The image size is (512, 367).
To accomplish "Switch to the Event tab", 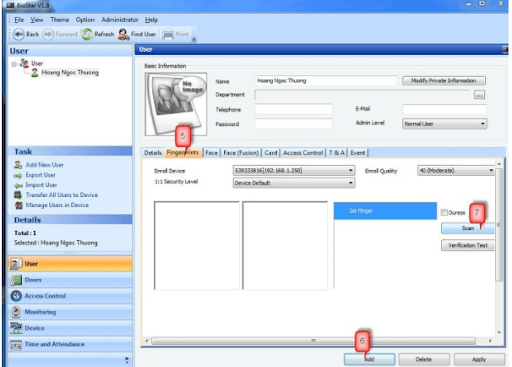I will (358, 153).
